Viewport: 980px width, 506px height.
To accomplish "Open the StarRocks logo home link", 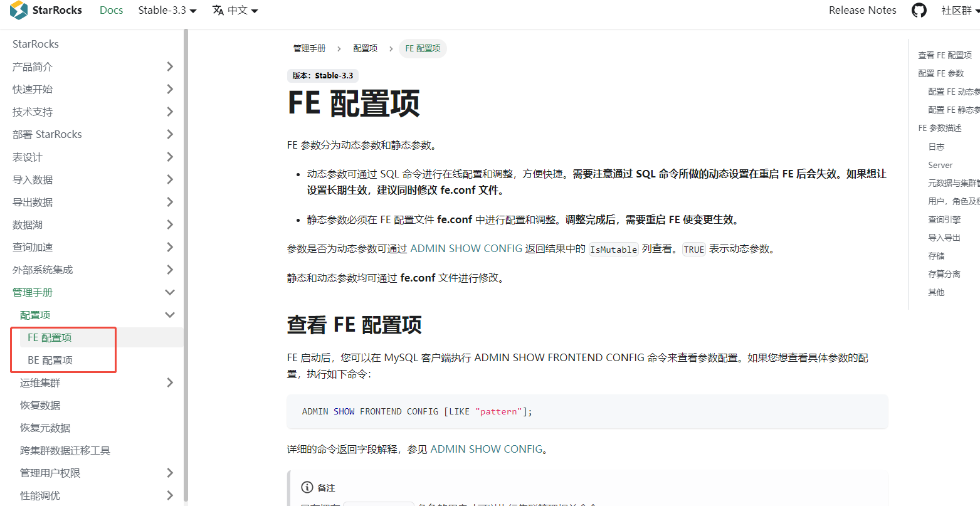I will click(x=46, y=10).
